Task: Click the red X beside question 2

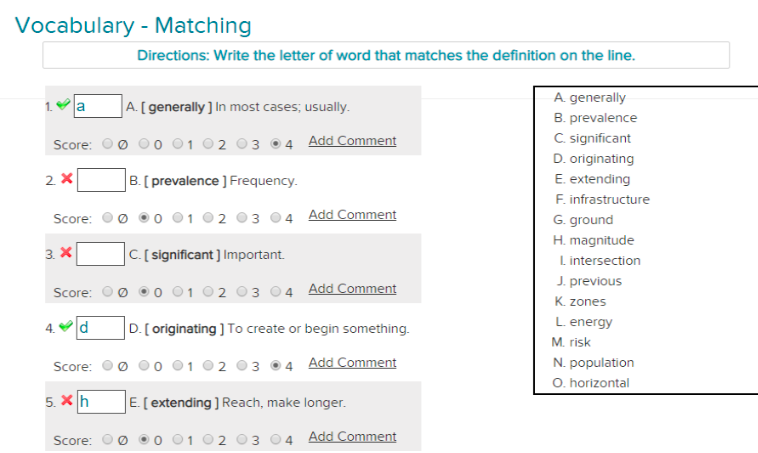Action: click(66, 179)
